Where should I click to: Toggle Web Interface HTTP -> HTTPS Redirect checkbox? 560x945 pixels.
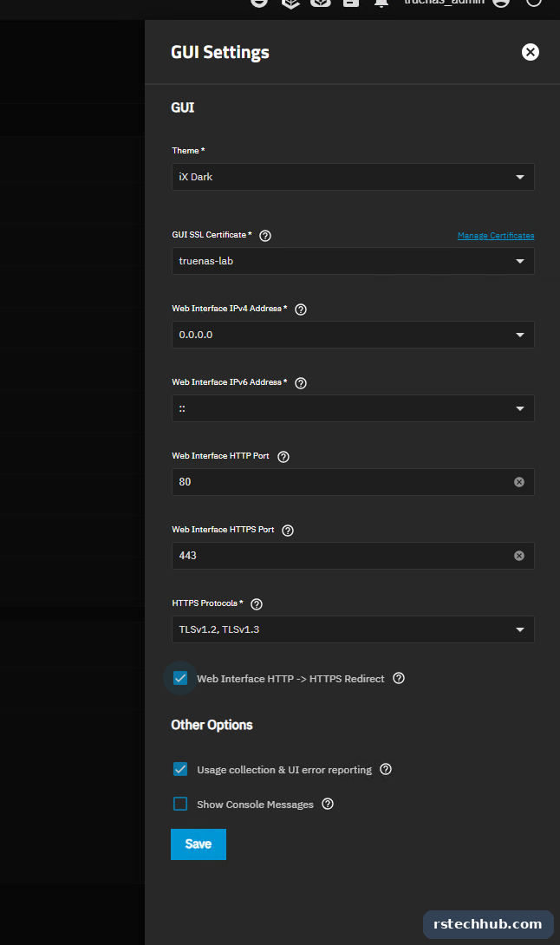[x=180, y=678]
